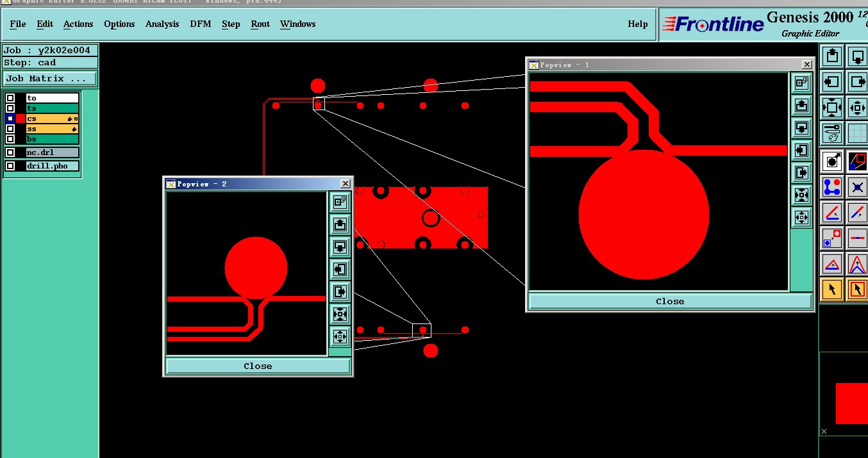Click Close button in Popview 2
Viewport: 868px width, 458px height.
tap(258, 366)
